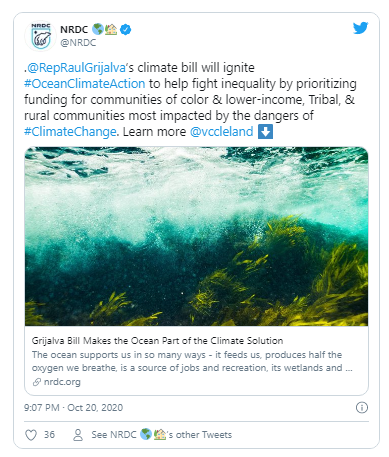Like the tweet with heart icon
Image resolution: width=389 pixels, height=457 pixels.
coord(31,435)
